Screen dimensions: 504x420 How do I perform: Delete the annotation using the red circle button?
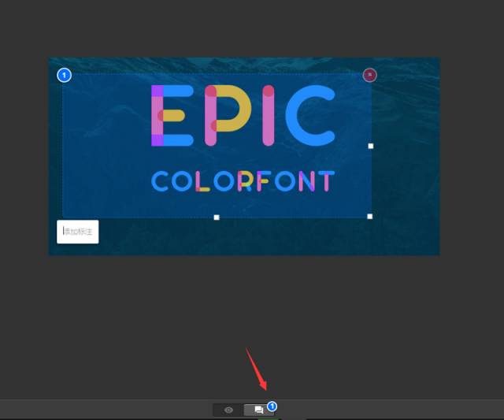click(369, 75)
